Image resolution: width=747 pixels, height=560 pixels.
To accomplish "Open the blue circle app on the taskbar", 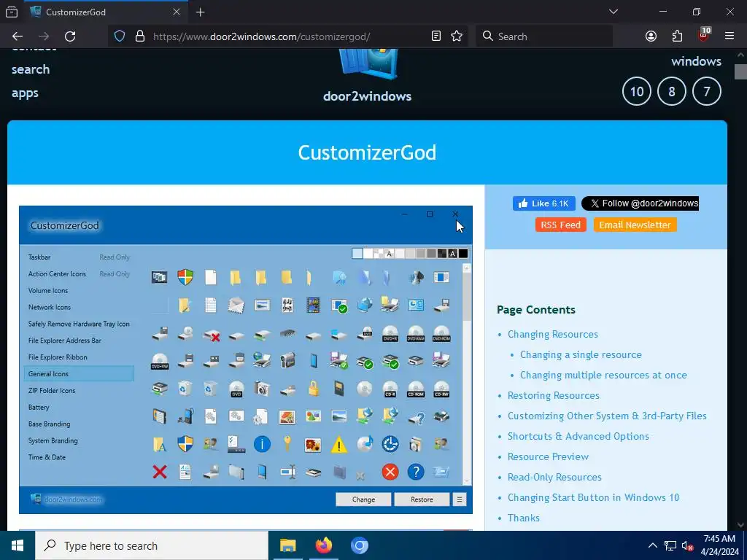I will 360,545.
